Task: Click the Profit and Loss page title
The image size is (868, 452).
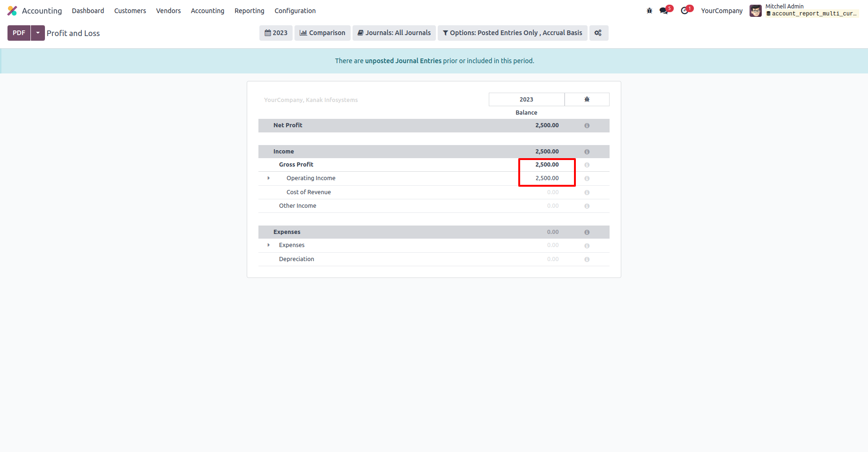Action: [73, 33]
